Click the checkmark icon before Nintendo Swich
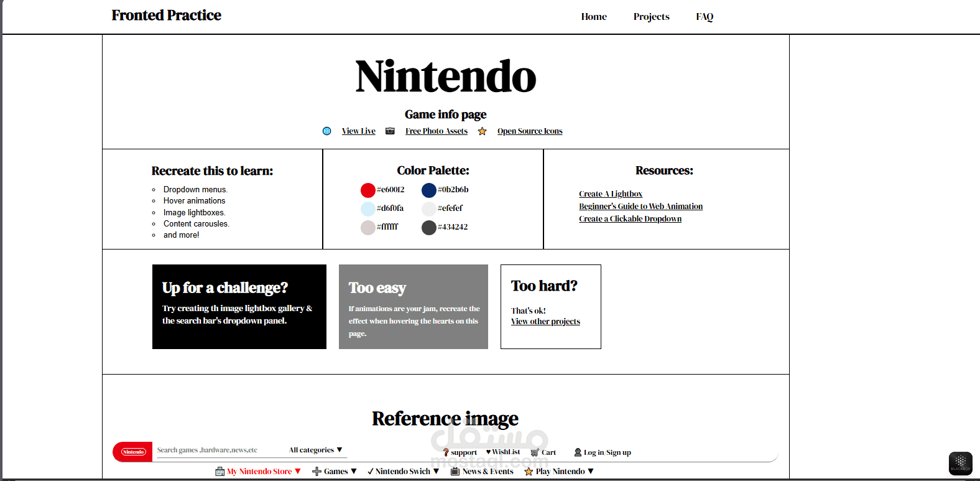 pyautogui.click(x=371, y=471)
